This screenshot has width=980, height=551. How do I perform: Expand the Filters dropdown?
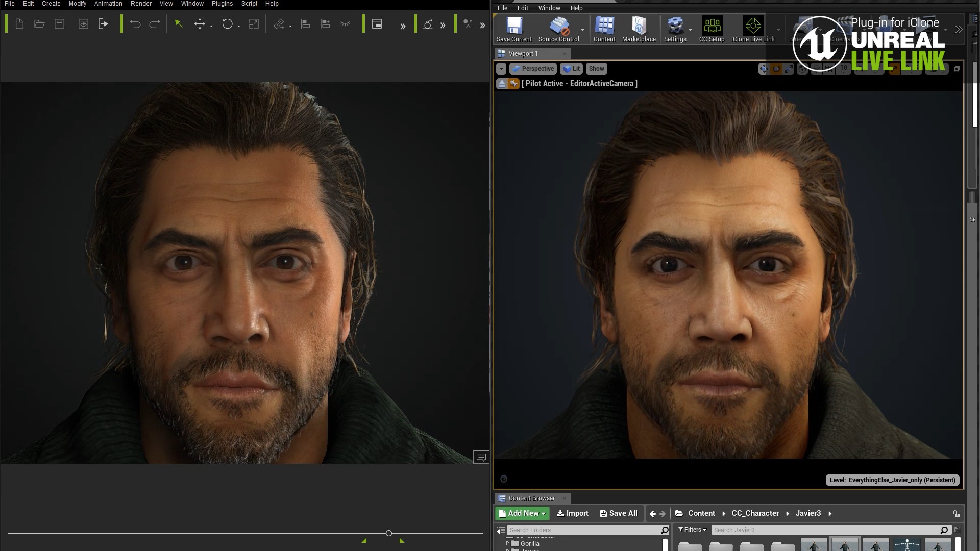pos(693,530)
